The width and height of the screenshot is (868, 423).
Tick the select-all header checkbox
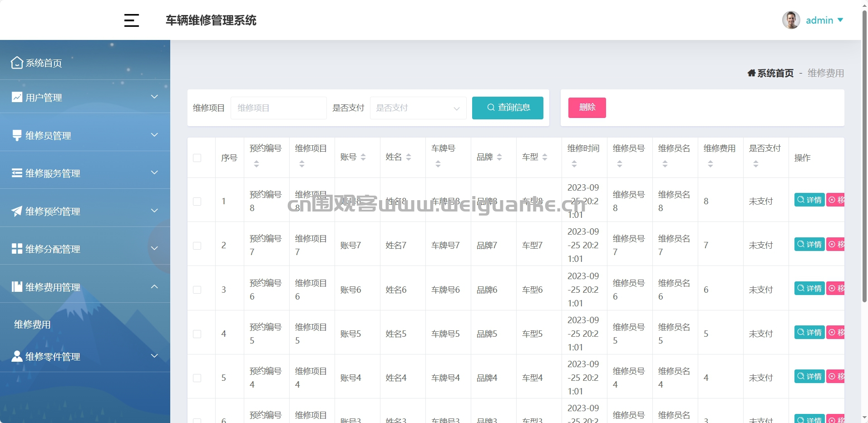coord(197,157)
